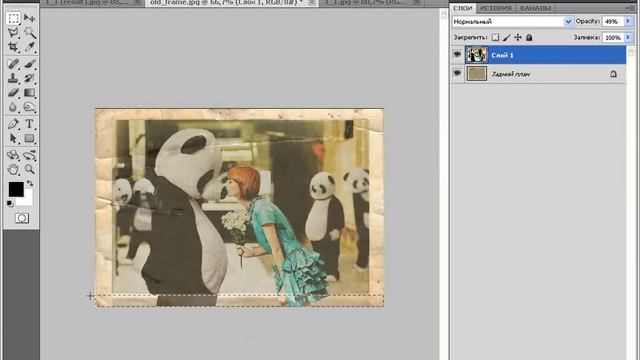Screen dimensions: 640x360
Task: Select the Eraser tool
Action: point(13,93)
